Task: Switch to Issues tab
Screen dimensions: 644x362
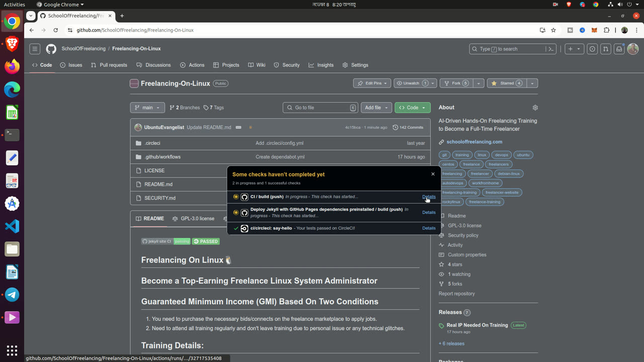Action: [x=71, y=65]
